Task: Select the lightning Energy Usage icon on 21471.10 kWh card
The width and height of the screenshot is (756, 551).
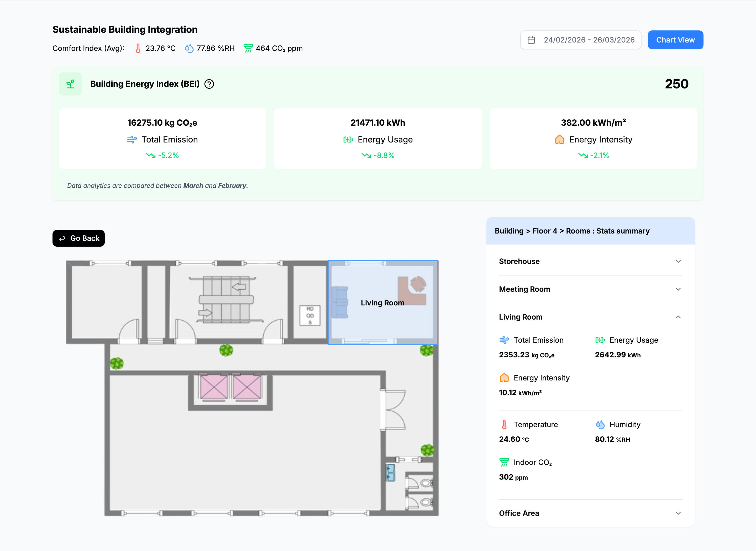Action: [x=348, y=140]
